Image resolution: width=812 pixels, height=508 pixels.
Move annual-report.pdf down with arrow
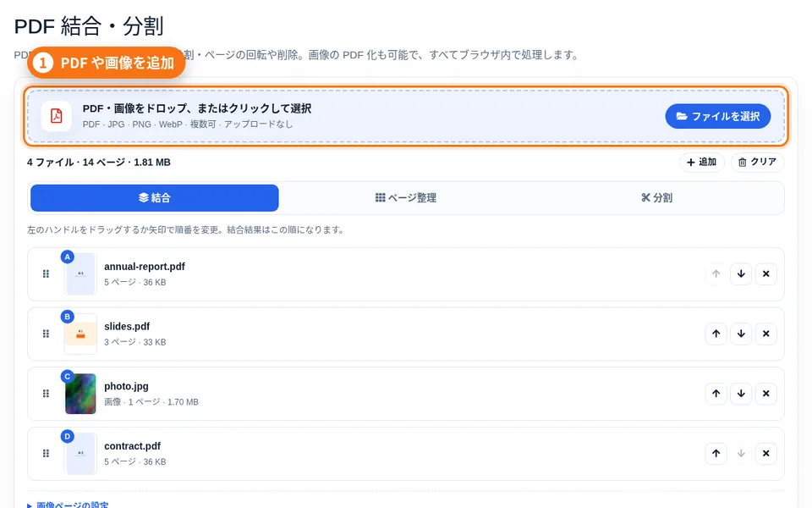pos(741,273)
